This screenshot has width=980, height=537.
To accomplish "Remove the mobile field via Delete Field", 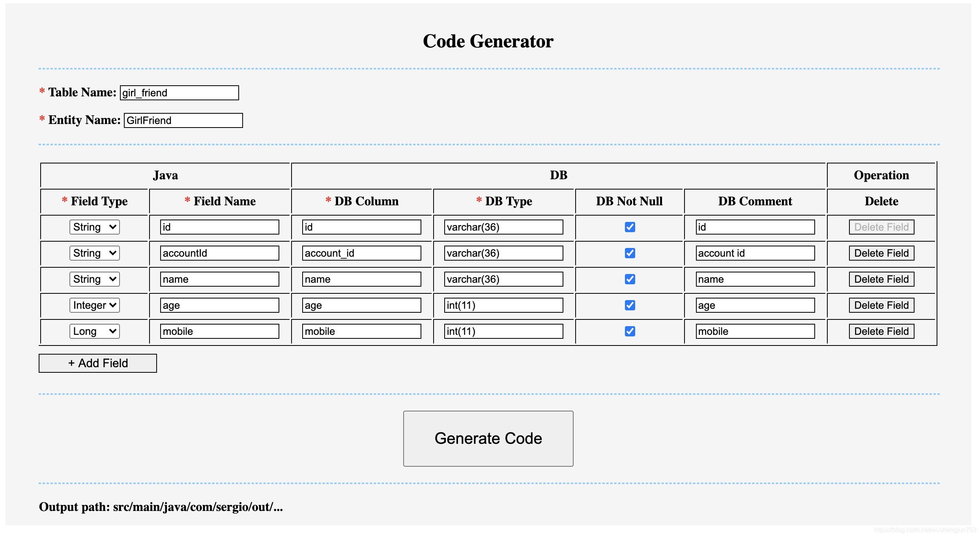I will click(881, 331).
